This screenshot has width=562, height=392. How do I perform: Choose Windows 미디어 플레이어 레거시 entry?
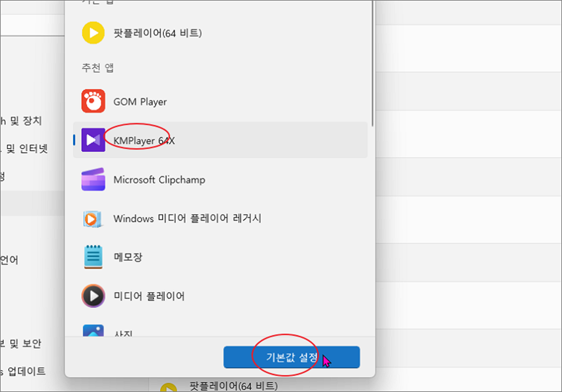pos(220,218)
